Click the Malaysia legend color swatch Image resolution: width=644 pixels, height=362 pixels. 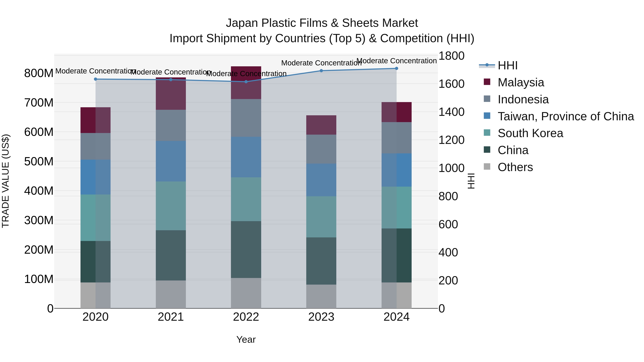click(x=487, y=82)
